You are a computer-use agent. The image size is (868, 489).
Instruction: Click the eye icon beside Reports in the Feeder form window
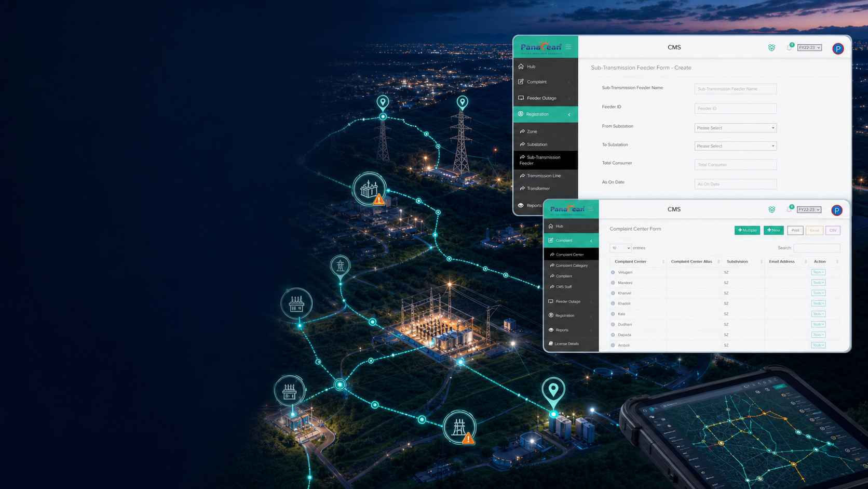click(521, 205)
